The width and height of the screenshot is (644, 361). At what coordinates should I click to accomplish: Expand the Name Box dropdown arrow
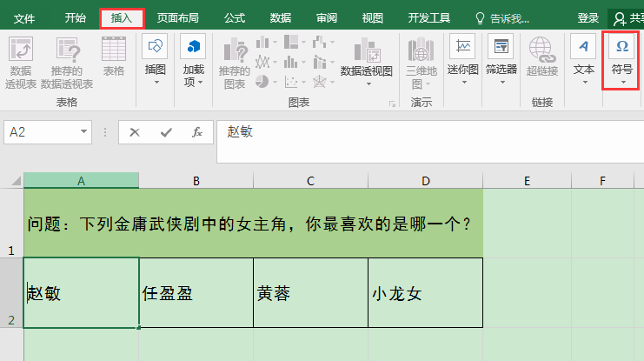83,131
